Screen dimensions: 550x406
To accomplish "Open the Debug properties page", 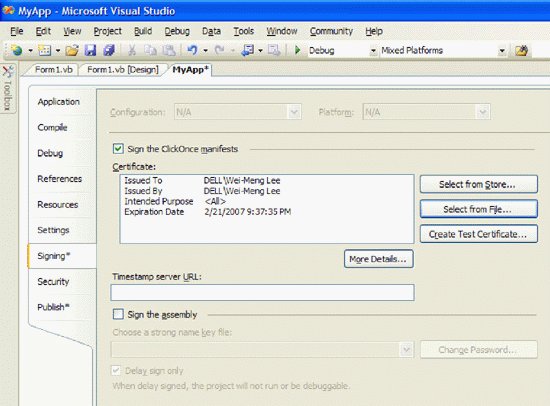I will 50,153.
